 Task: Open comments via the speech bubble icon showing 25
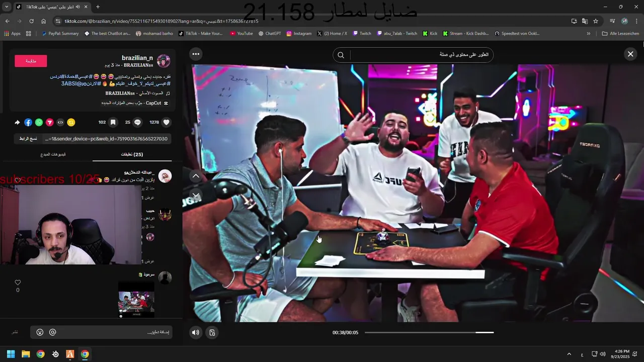(137, 122)
